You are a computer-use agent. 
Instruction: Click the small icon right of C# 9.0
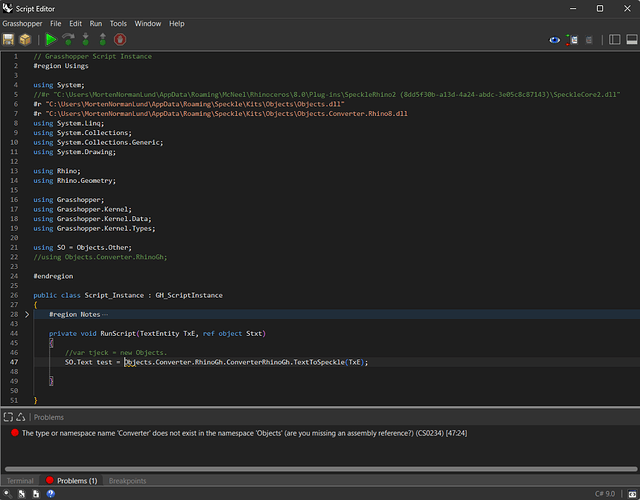632,494
